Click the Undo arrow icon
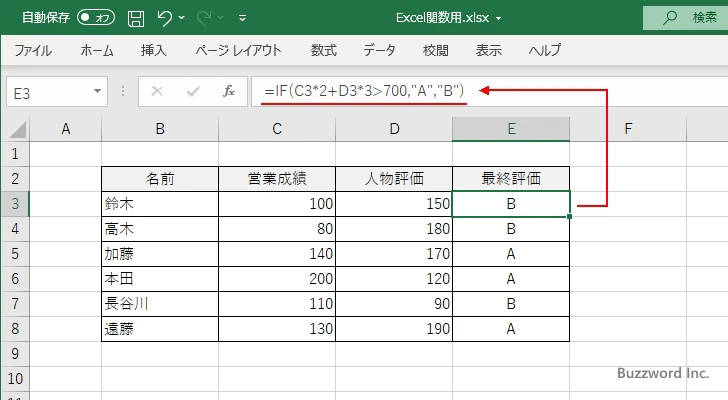The height and width of the screenshot is (400, 728). (164, 18)
